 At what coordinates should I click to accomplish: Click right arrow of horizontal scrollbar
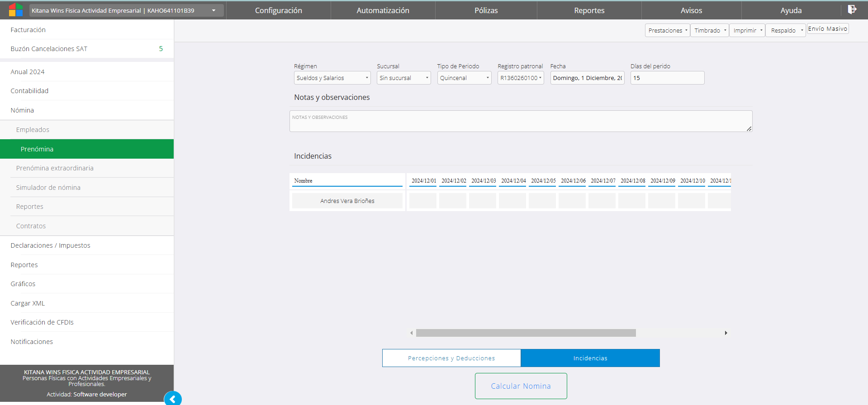pyautogui.click(x=726, y=333)
